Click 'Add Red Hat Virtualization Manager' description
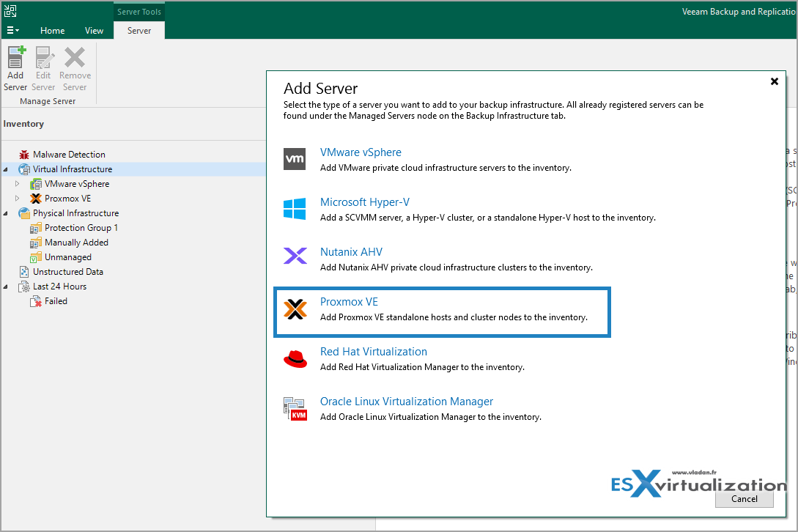The width and height of the screenshot is (798, 532). click(x=422, y=368)
